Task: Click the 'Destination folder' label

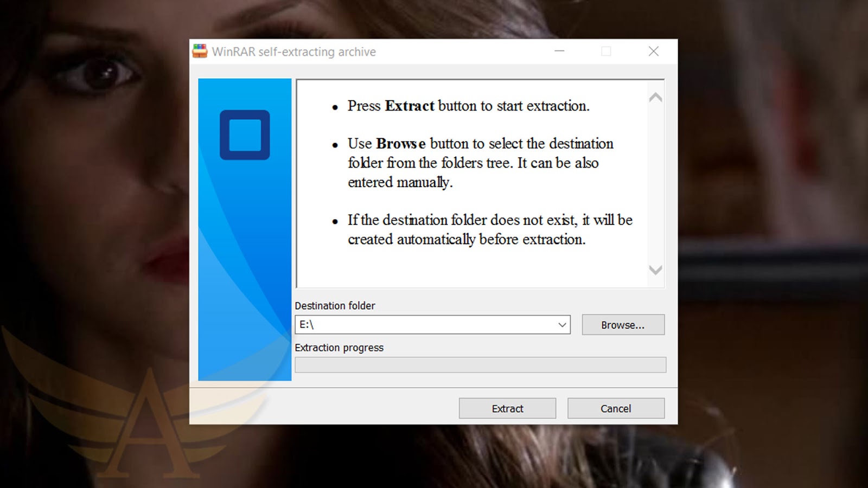Action: (335, 306)
